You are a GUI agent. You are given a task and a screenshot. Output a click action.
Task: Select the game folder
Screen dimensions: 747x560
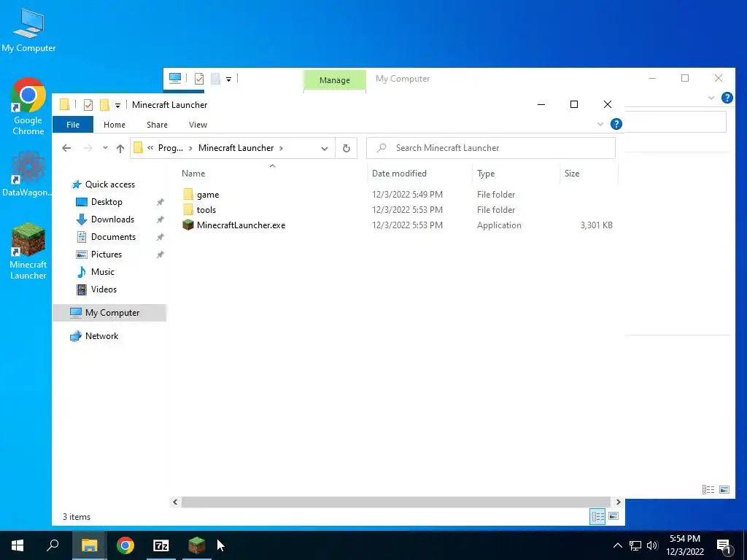(x=208, y=195)
